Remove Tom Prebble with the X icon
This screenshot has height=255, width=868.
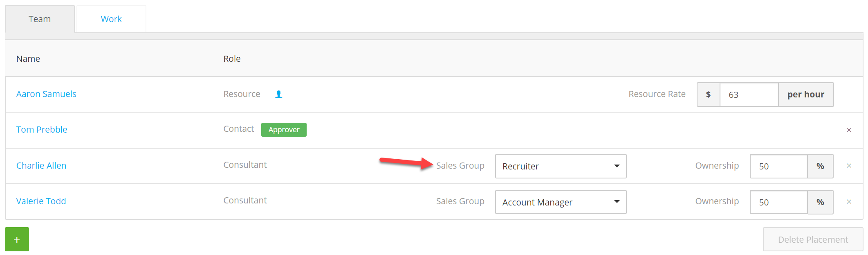click(849, 130)
